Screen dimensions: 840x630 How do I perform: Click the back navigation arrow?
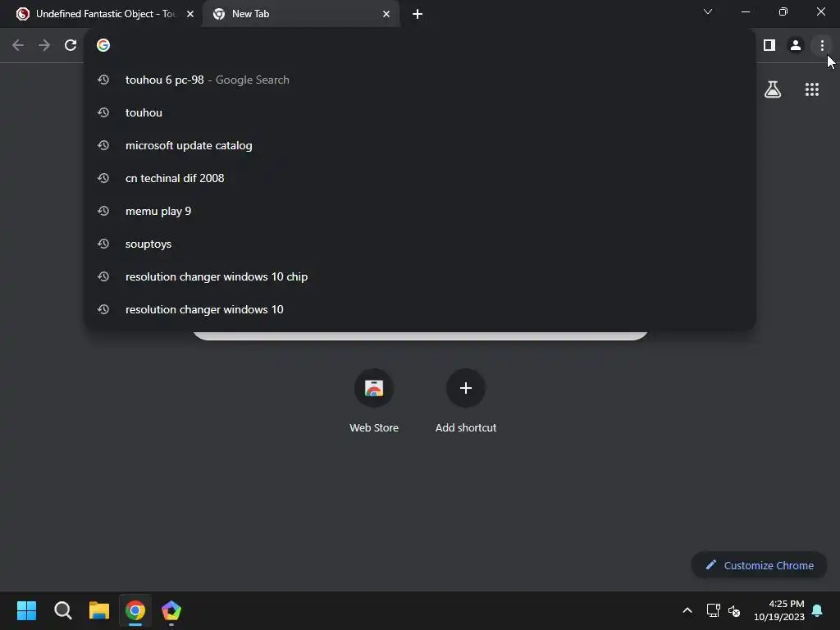(18, 46)
